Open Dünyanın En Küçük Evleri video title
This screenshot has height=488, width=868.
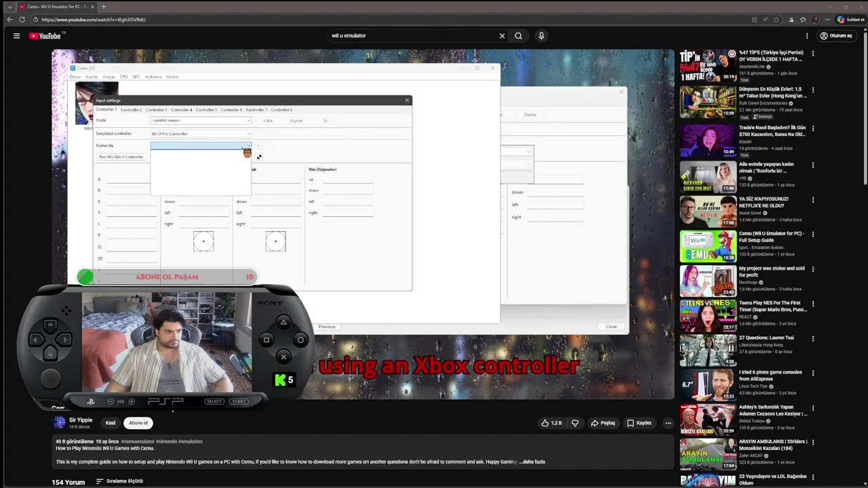[772, 92]
